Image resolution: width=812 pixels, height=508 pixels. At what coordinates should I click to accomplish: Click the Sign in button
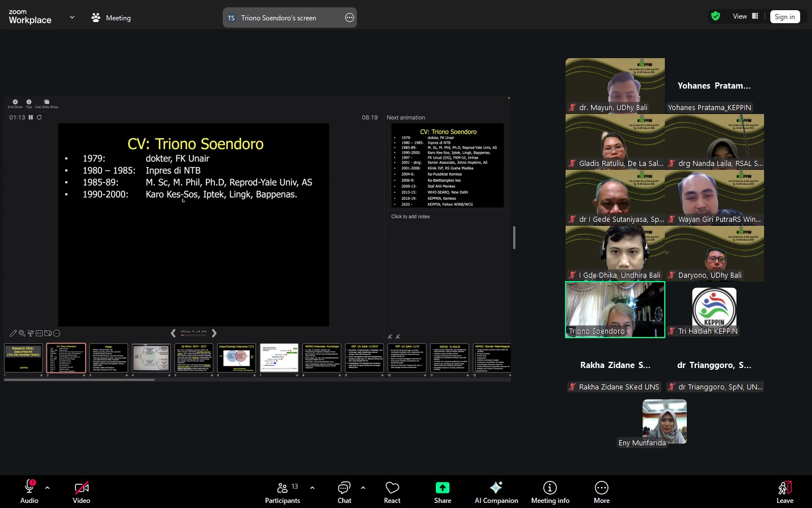pyautogui.click(x=784, y=17)
